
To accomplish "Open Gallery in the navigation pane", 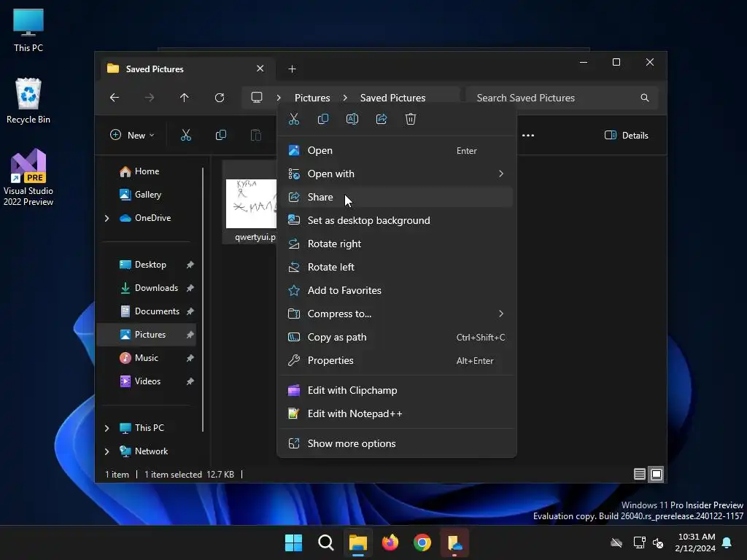I will (x=147, y=195).
